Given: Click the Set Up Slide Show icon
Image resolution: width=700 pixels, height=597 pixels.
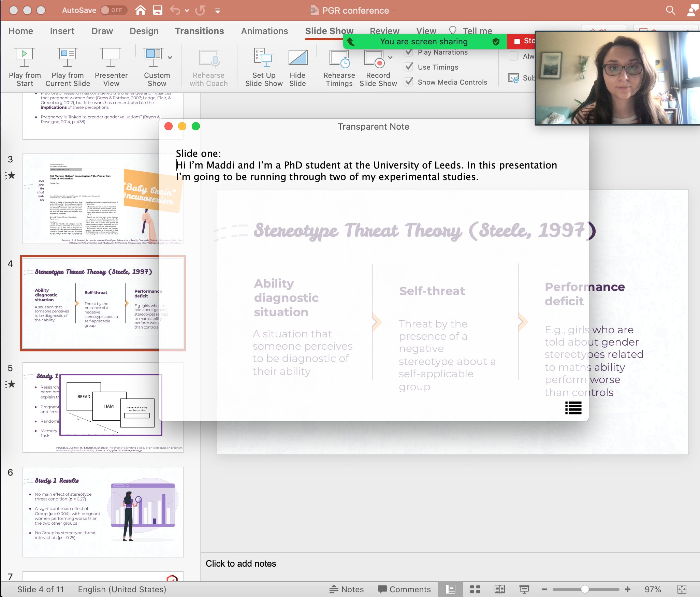Looking at the screenshot, I should coord(263,57).
